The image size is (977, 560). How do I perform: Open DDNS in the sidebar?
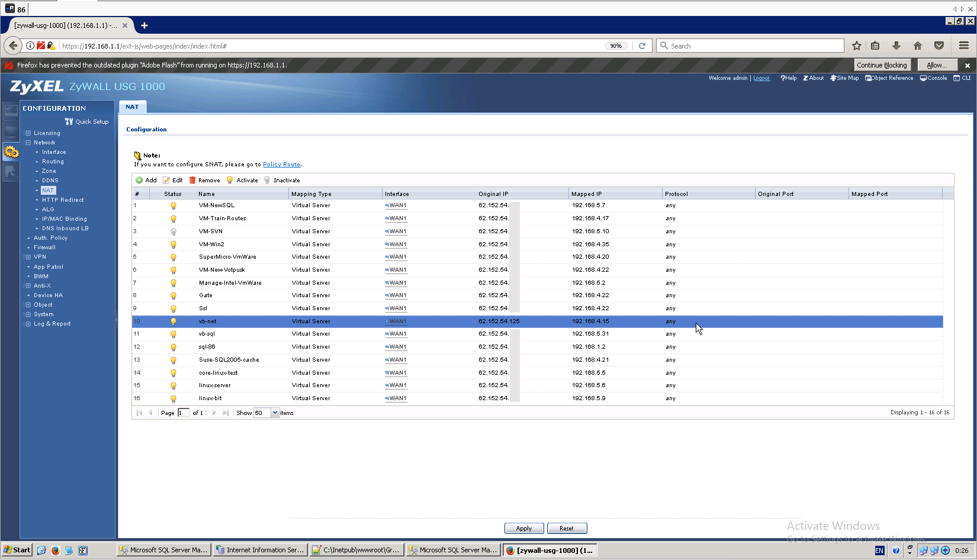[x=50, y=181]
